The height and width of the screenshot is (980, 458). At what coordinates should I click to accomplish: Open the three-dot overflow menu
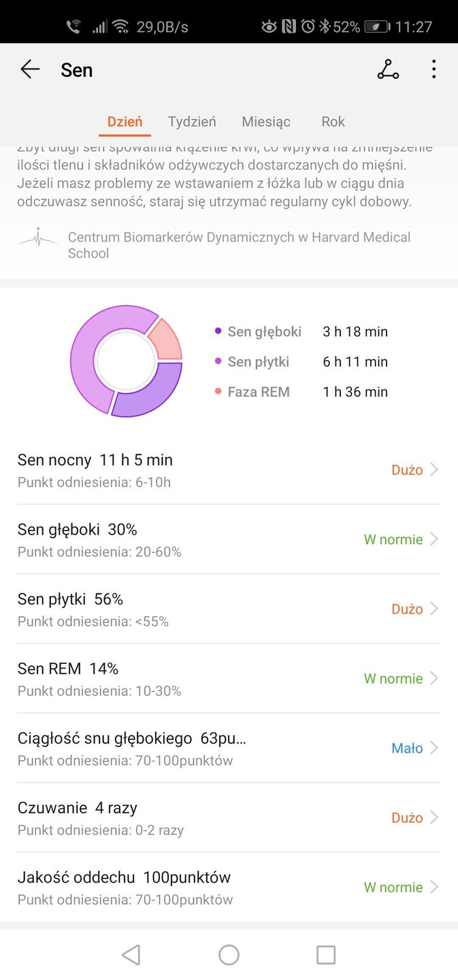(x=434, y=69)
